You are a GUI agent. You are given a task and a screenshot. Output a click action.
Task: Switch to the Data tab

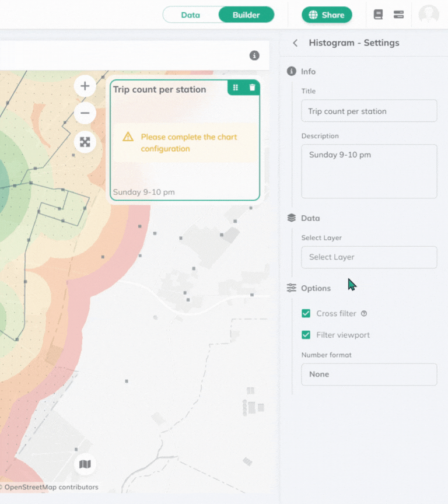[x=191, y=15]
